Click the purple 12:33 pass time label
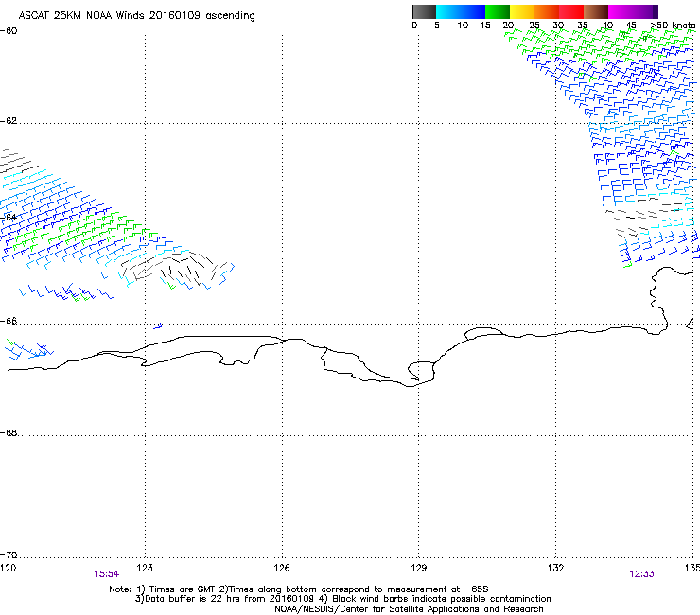The height and width of the screenshot is (615, 700). (641, 574)
